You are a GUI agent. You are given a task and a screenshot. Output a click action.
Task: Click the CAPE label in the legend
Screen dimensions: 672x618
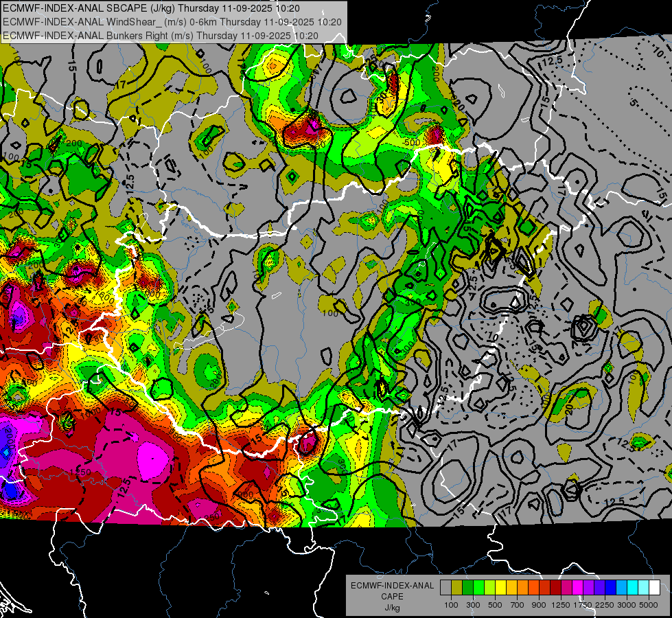[392, 596]
